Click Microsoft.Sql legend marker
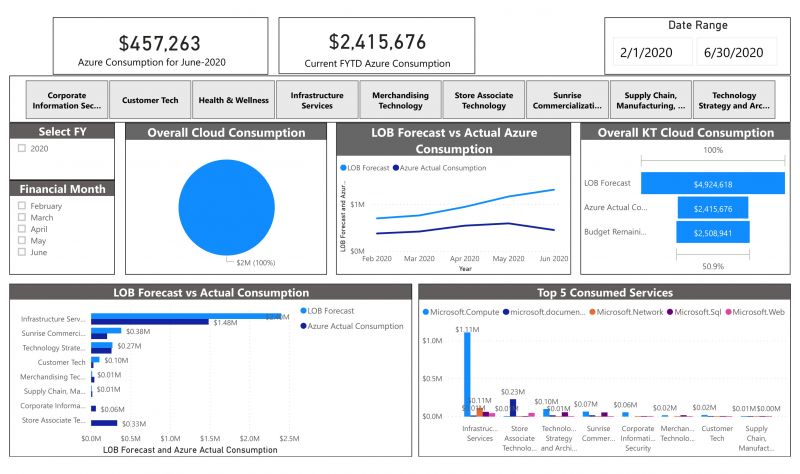 pyautogui.click(x=670, y=312)
